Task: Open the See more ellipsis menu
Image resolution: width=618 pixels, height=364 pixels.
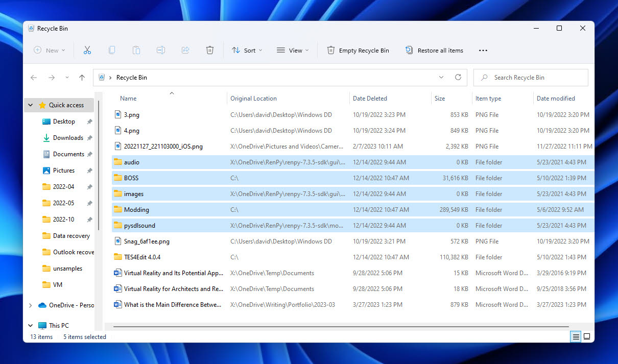Action: 483,51
